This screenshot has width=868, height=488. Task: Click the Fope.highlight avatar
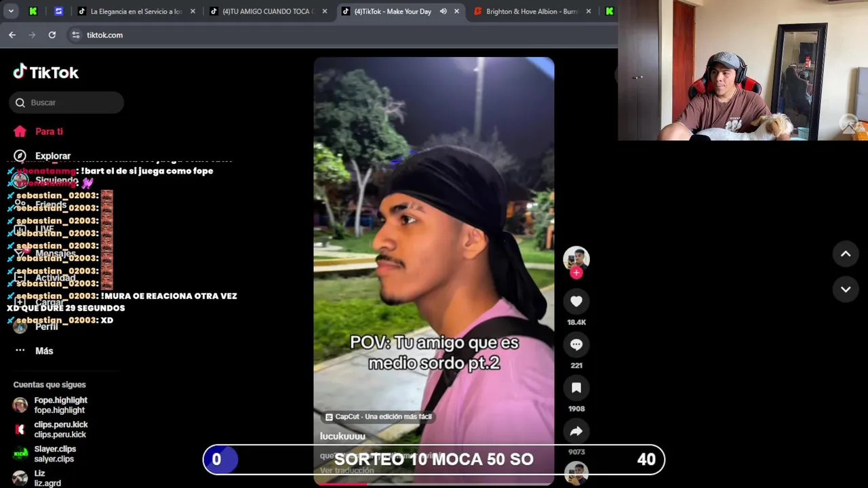(x=20, y=405)
